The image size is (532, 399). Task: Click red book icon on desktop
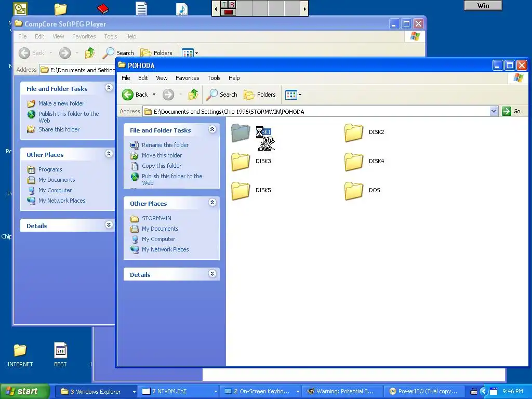[102, 8]
